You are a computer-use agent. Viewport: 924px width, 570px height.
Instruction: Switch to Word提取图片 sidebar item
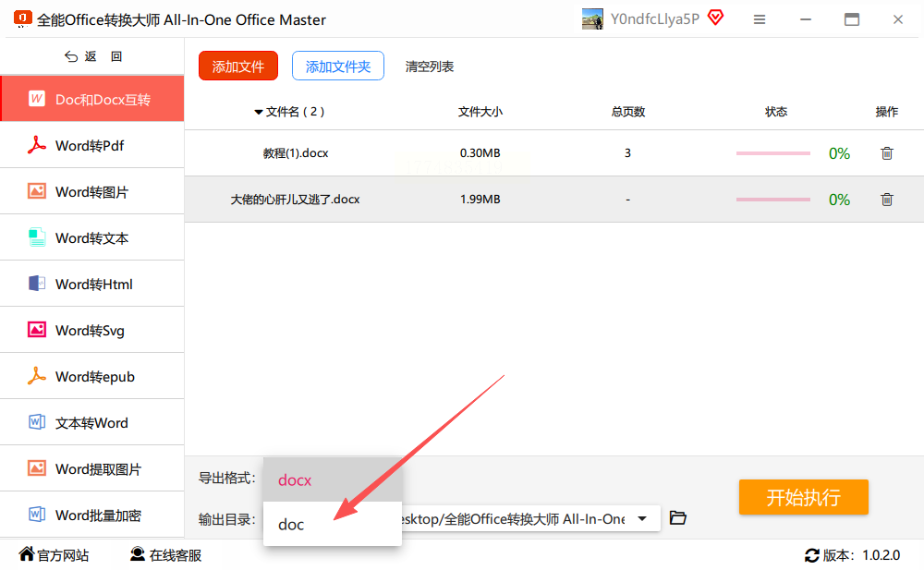tap(92, 468)
